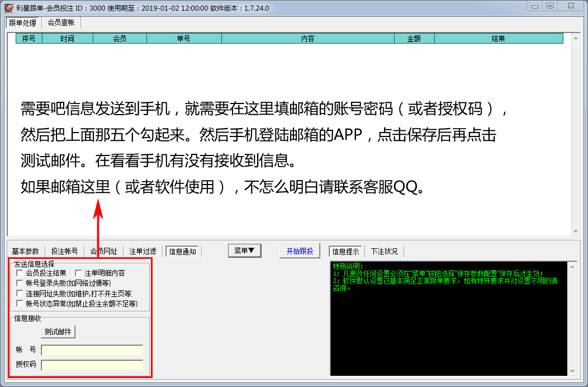Switch to 投注帐号 tab
Image resolution: width=588 pixels, height=387 pixels.
pyautogui.click(x=65, y=251)
